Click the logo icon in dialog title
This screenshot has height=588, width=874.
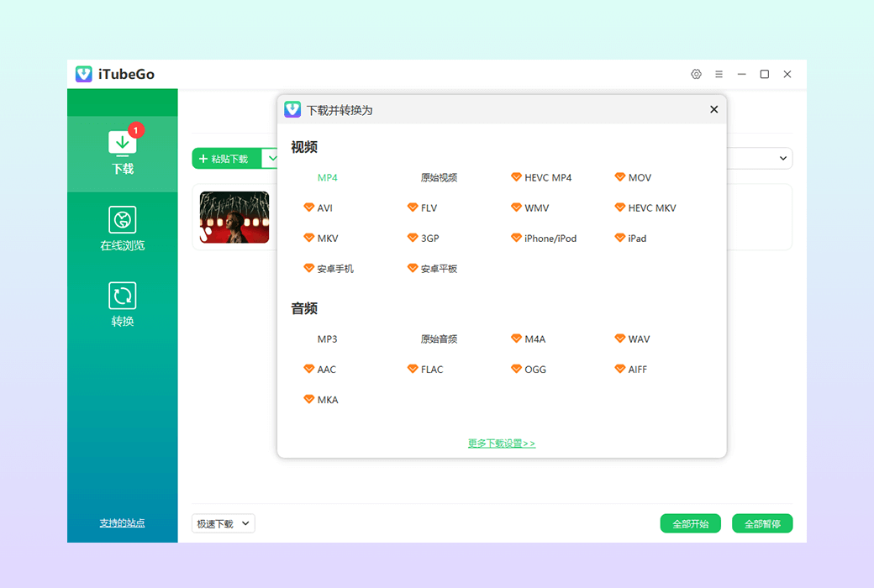292,109
